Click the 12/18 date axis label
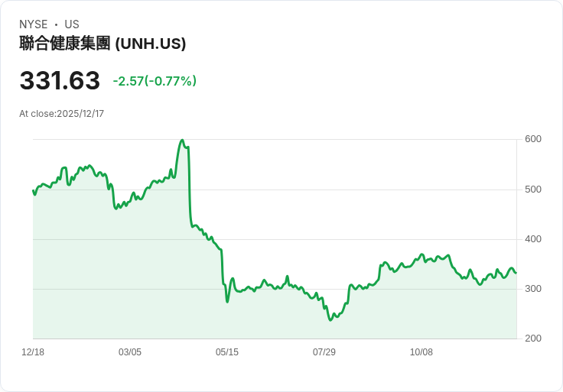 pos(33,352)
